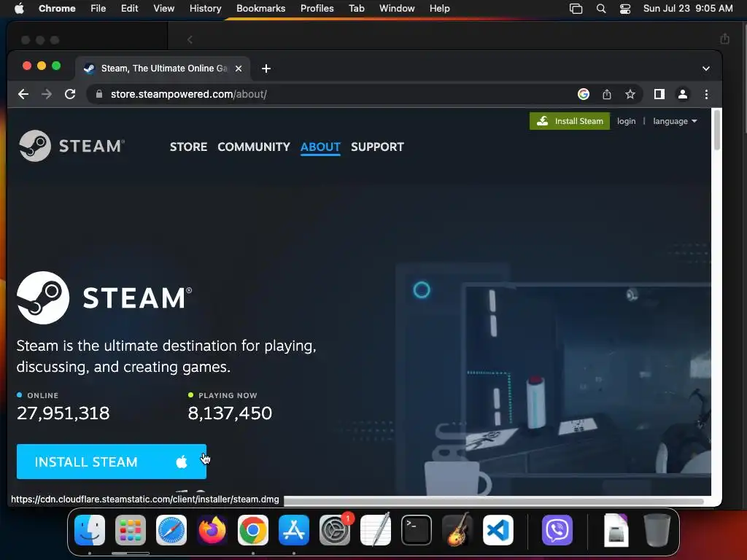Open the Help menu
747x560 pixels.
(x=439, y=8)
